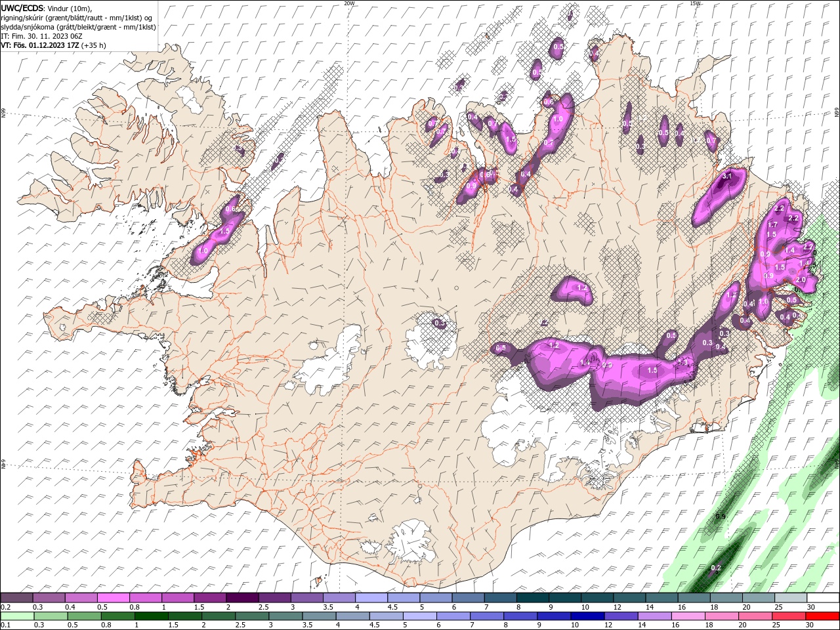Viewport: 840px width, 630px height.
Task: Click bottom legend row swatch between 16 and 18
Action: tap(688, 616)
